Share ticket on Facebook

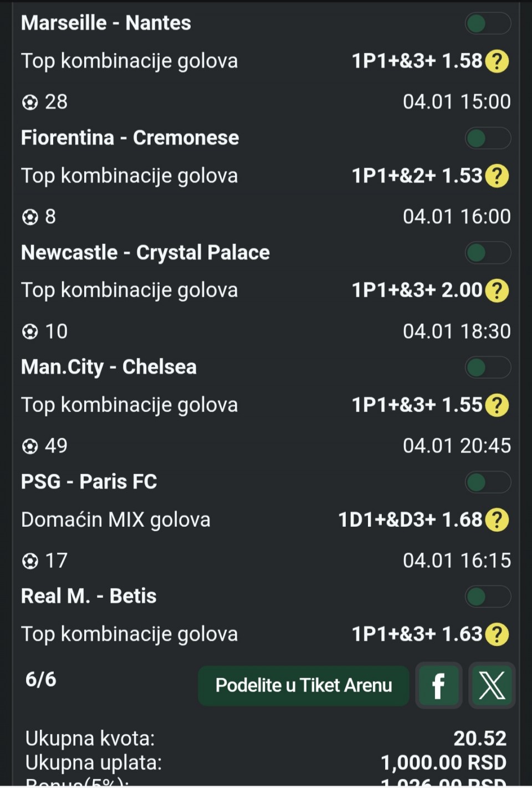coord(438,685)
